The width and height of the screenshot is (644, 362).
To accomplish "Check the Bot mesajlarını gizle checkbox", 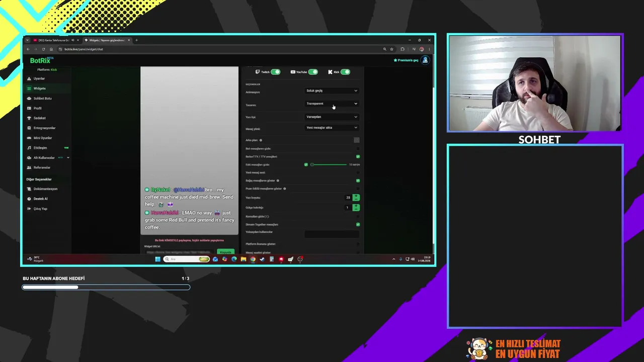I will [x=358, y=149].
